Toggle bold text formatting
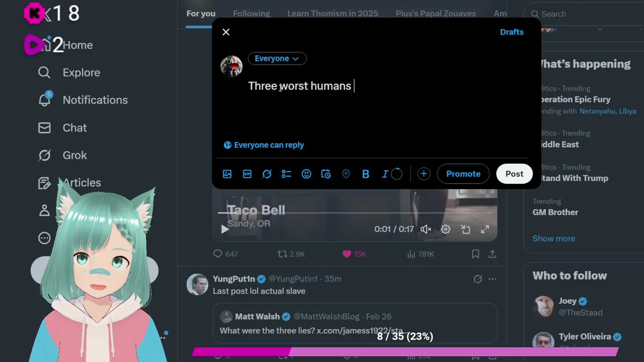Image resolution: width=644 pixels, height=362 pixels. coord(366,174)
